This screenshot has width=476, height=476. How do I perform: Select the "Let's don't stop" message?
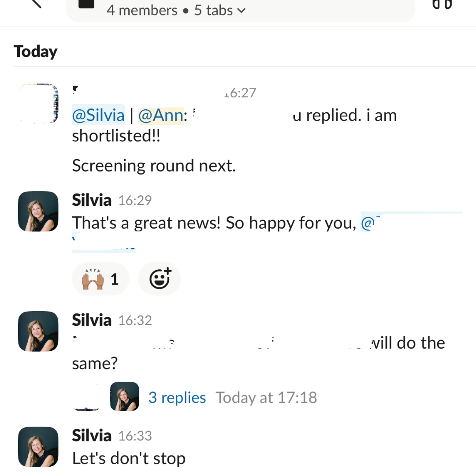pos(129,458)
